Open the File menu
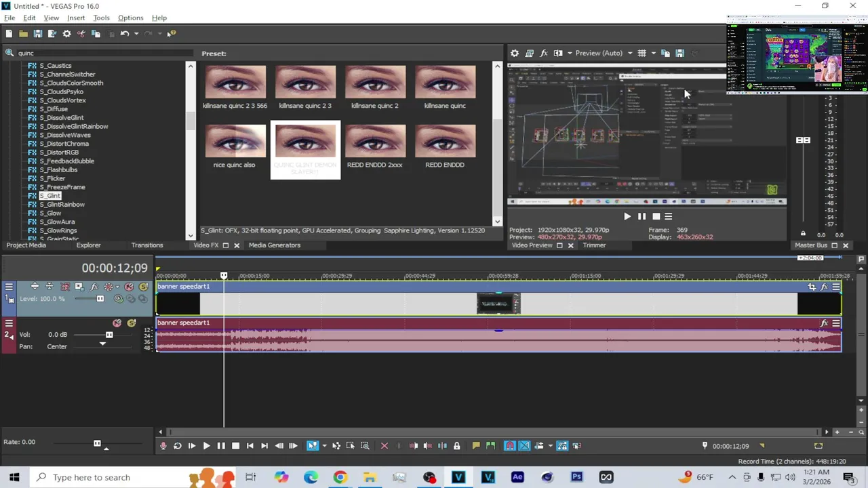The width and height of the screenshot is (868, 488). [9, 18]
